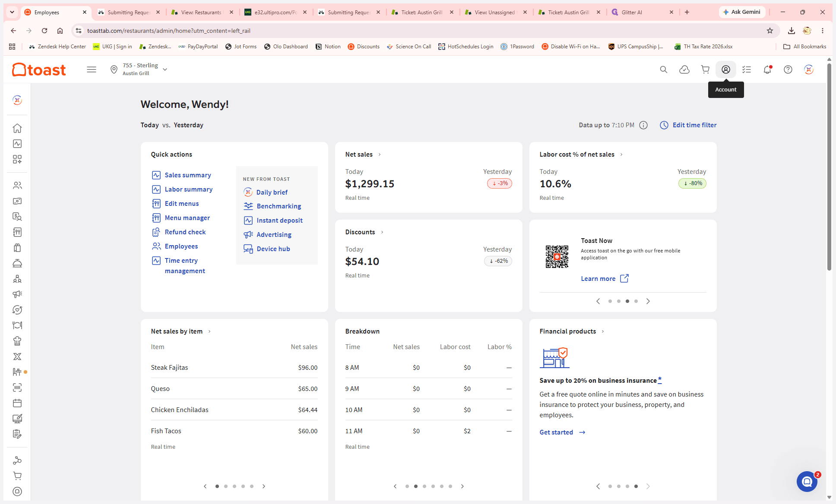Open the Daily brief link

[x=266, y=192]
